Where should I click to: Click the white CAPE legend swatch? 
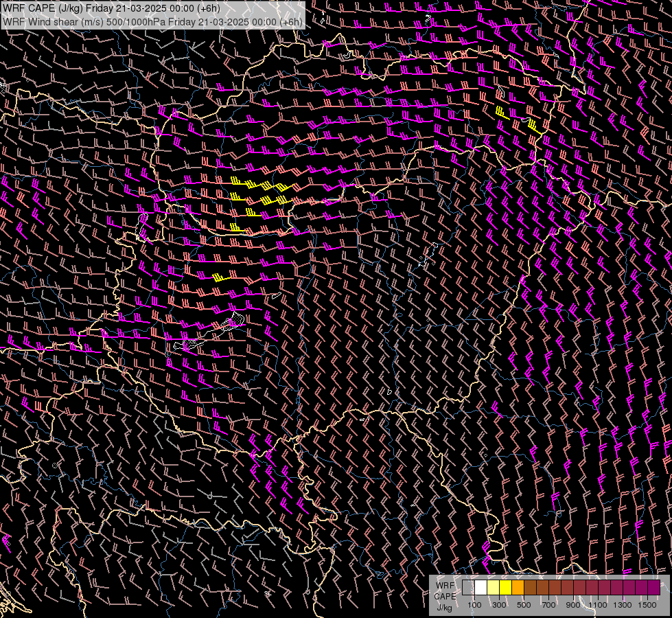click(x=481, y=587)
